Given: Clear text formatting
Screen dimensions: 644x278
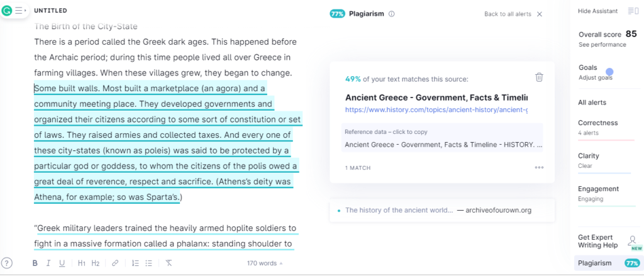Looking at the screenshot, I should pos(169,264).
